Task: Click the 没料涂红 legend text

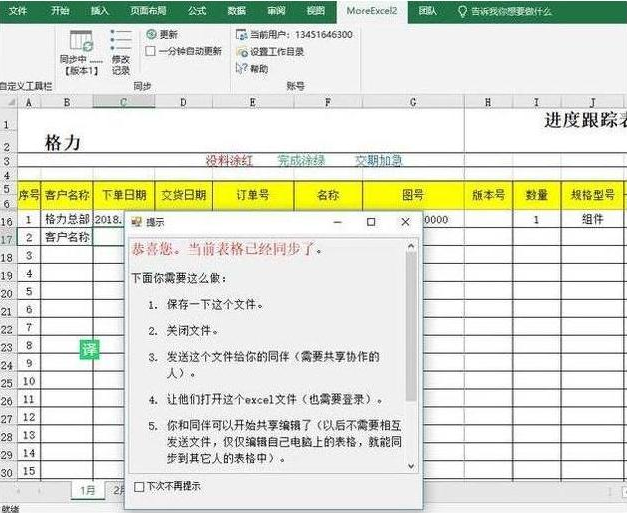Action: [229, 161]
